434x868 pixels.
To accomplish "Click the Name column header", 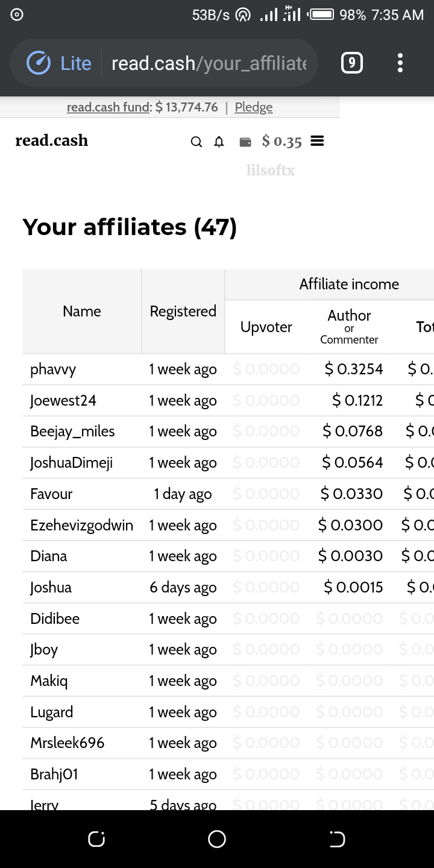I will [82, 311].
